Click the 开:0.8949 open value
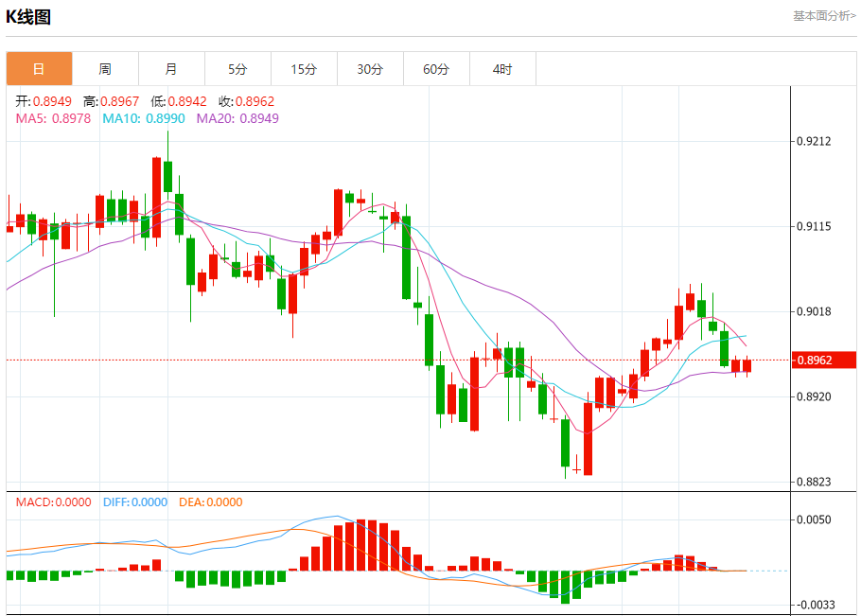Screen dimensions: 861x616 (44, 101)
